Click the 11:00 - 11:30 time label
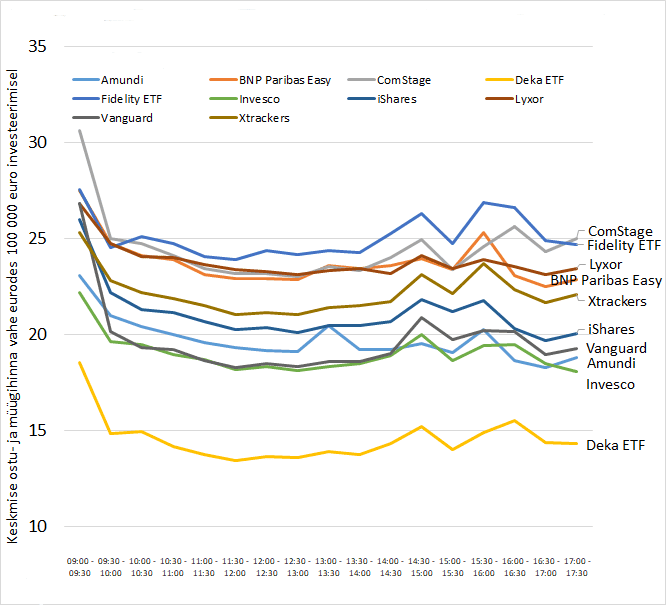666x605 pixels. click(203, 567)
